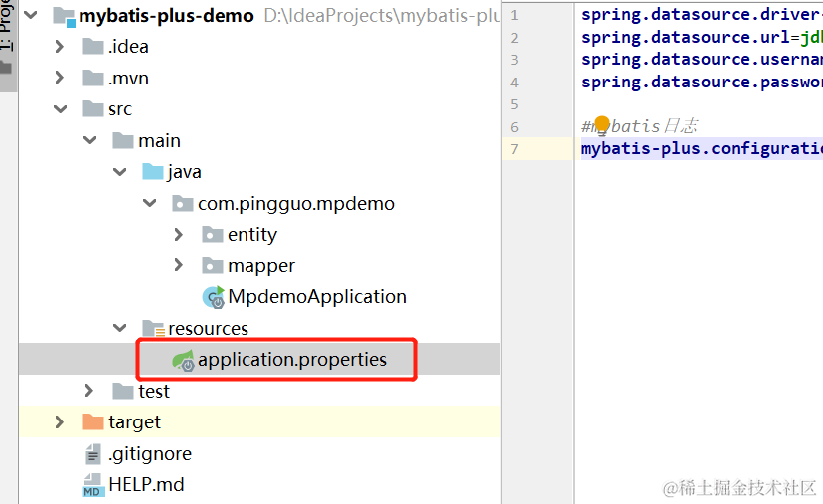The width and height of the screenshot is (823, 504).
Task: Expand the target folder arrow
Action: point(60,422)
